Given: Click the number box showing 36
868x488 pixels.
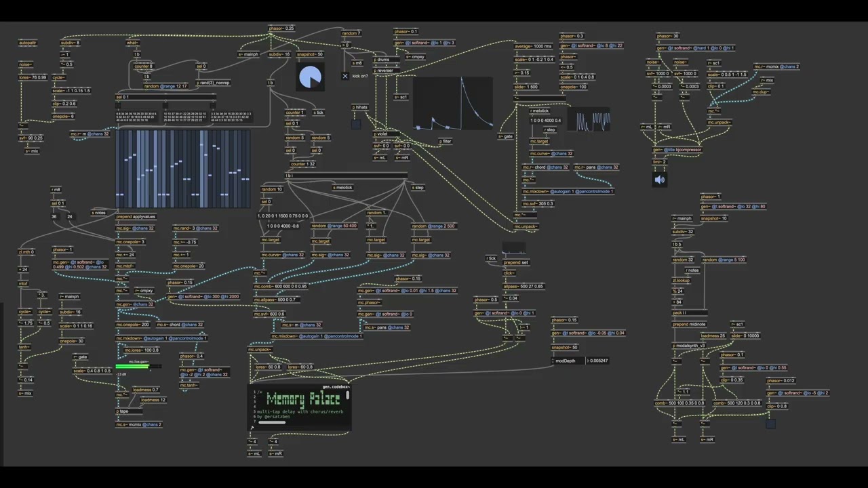Looking at the screenshot, I should pos(55,217).
